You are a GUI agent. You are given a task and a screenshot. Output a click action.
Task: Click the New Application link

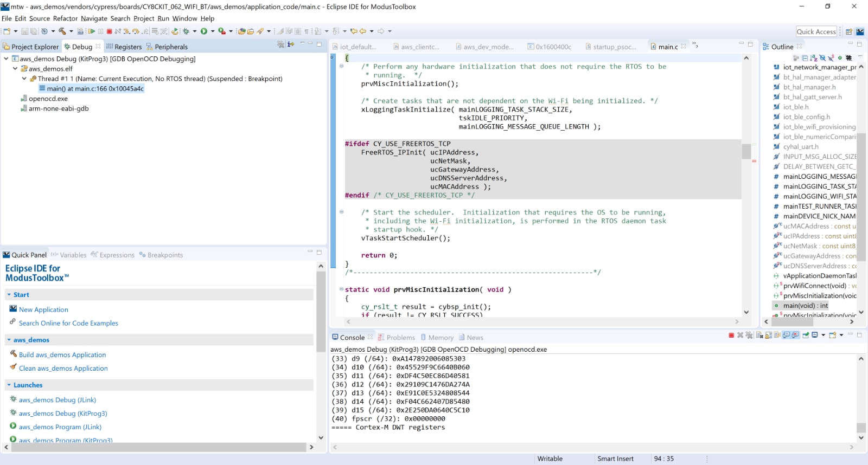(43, 310)
